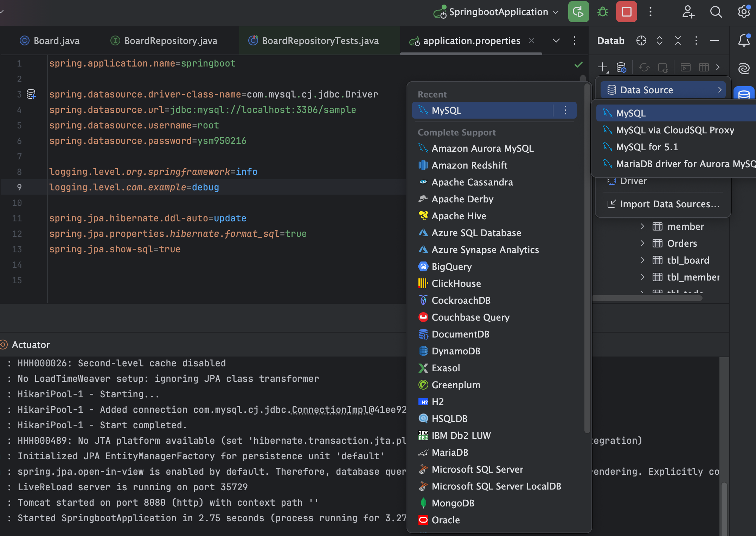Close the application.properties tab
The height and width of the screenshot is (536, 756).
532,40
